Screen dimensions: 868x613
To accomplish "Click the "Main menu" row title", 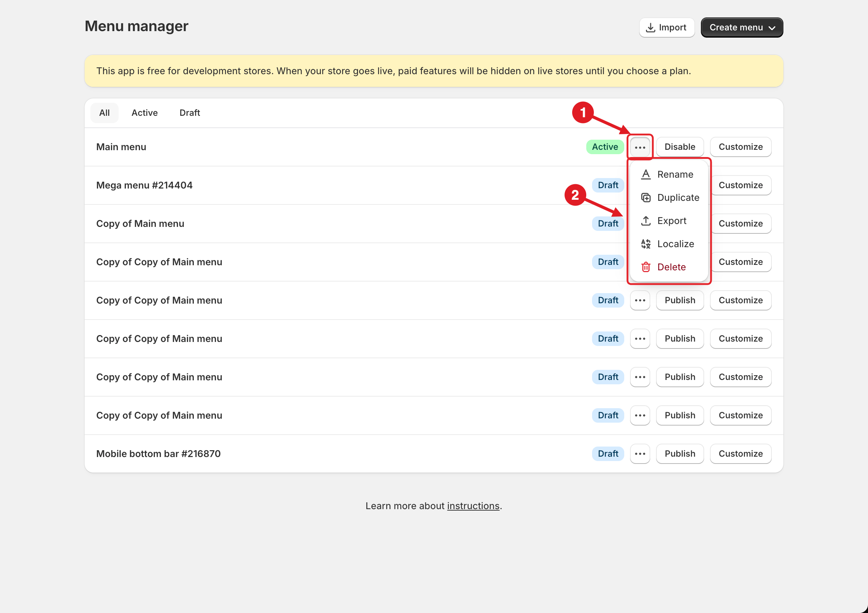I will (x=121, y=147).
